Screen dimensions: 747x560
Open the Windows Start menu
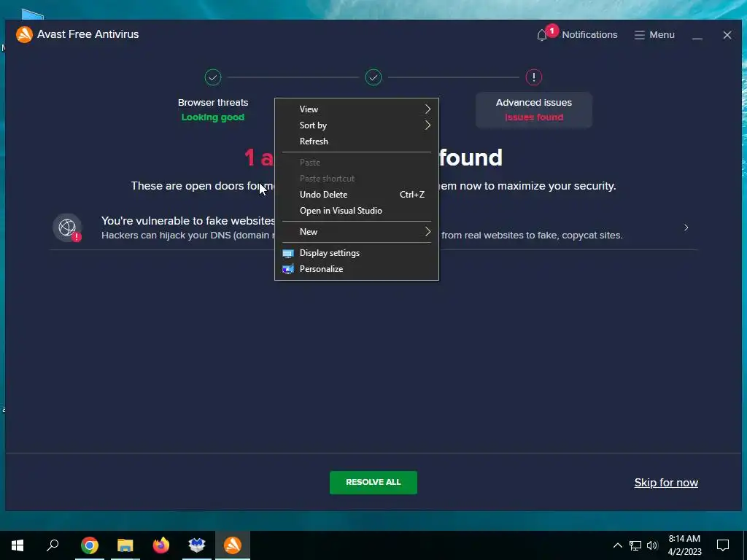(x=18, y=545)
